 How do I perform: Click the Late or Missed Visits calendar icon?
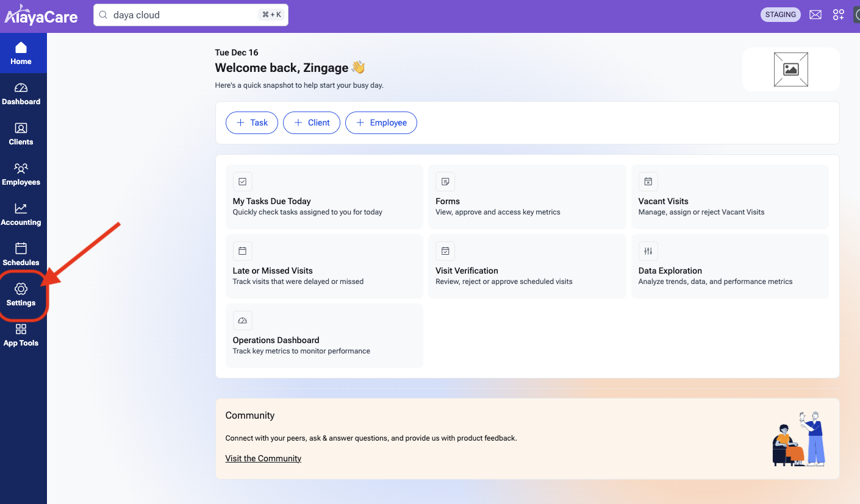242,251
